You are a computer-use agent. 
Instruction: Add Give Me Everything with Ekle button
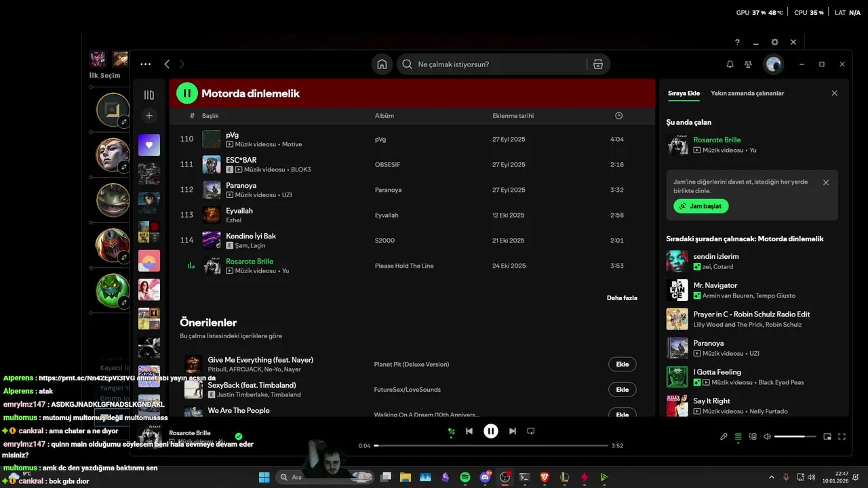click(x=623, y=365)
